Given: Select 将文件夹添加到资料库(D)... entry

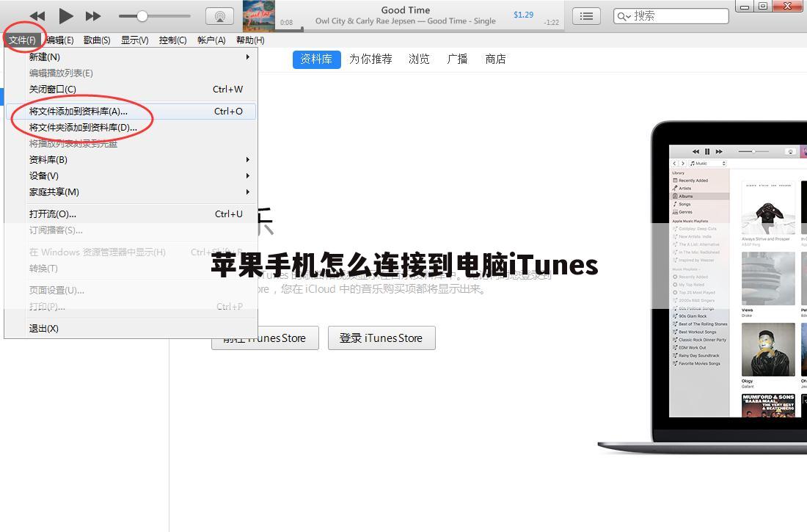Looking at the screenshot, I should (x=131, y=128).
